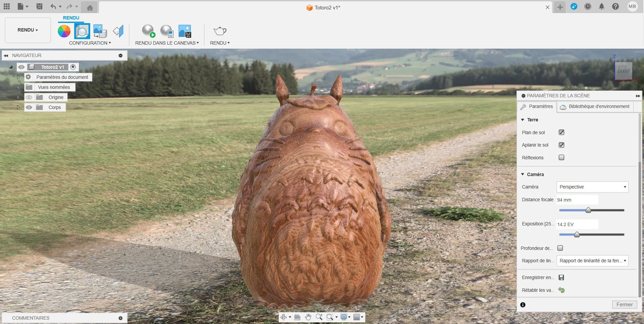Restore defaults with green arrow icon

561,290
